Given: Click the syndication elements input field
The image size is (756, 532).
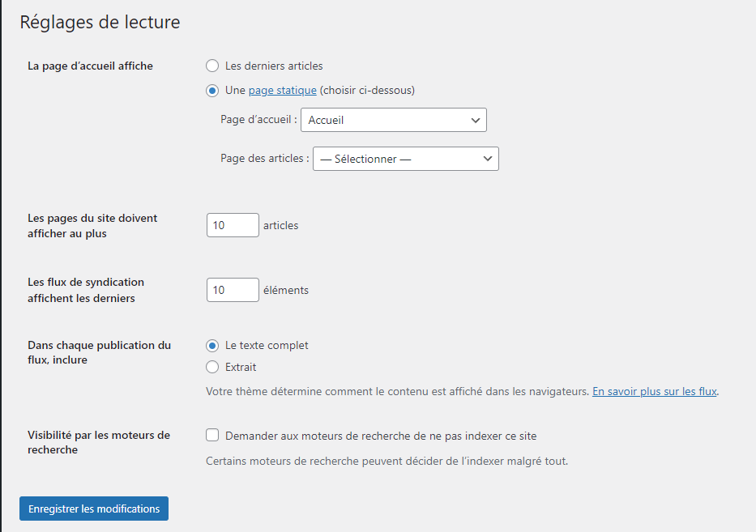Looking at the screenshot, I should point(233,290).
